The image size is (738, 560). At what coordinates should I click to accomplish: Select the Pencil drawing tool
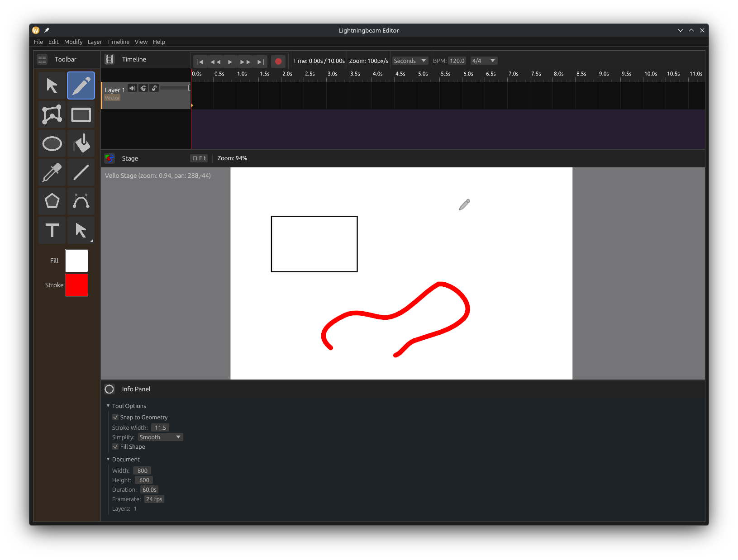click(81, 85)
